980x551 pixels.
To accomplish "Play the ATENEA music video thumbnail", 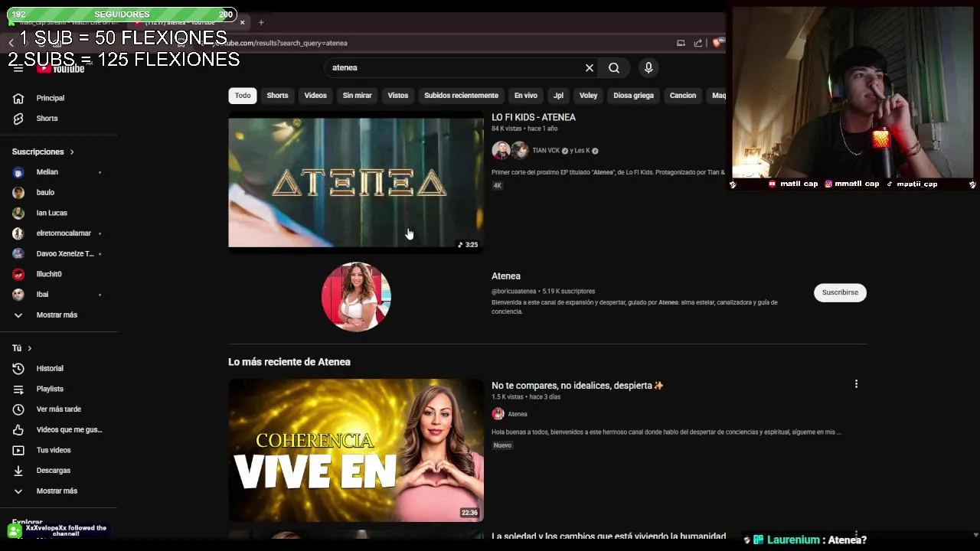I will 356,182.
